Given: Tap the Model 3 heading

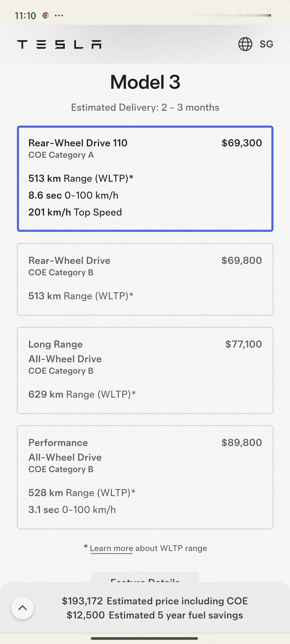Looking at the screenshot, I should point(145,82).
